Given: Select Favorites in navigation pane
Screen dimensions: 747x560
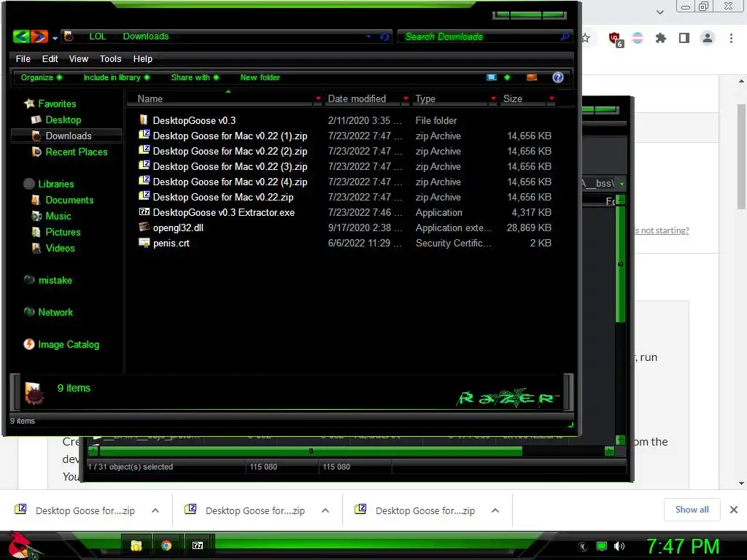Looking at the screenshot, I should pyautogui.click(x=57, y=104).
